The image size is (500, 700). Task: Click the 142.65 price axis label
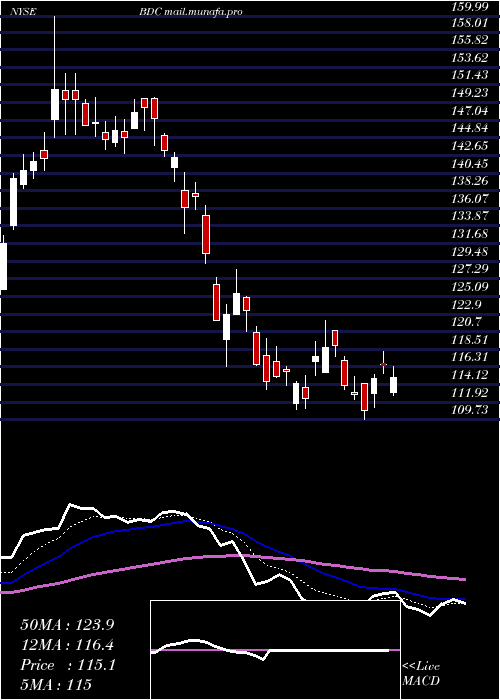click(x=468, y=146)
